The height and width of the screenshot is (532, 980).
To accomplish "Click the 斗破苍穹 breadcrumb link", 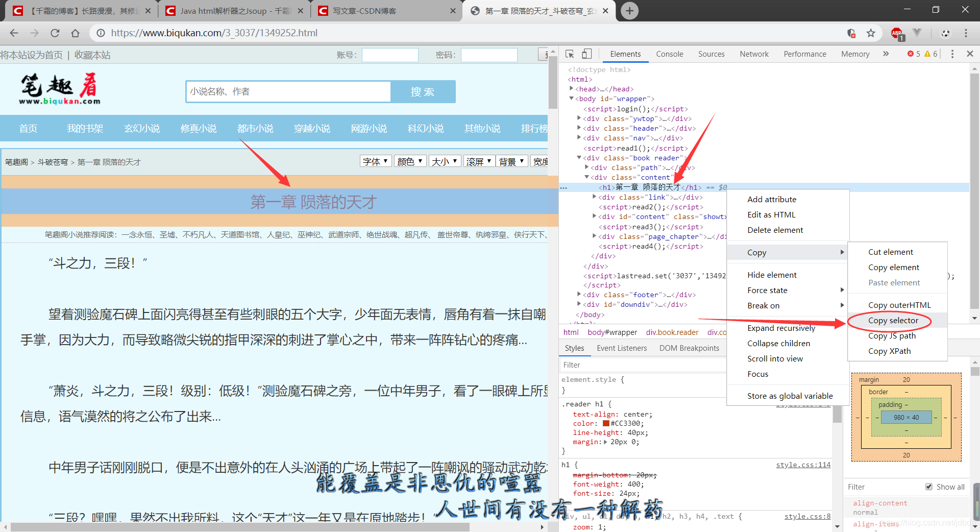I will tap(53, 162).
